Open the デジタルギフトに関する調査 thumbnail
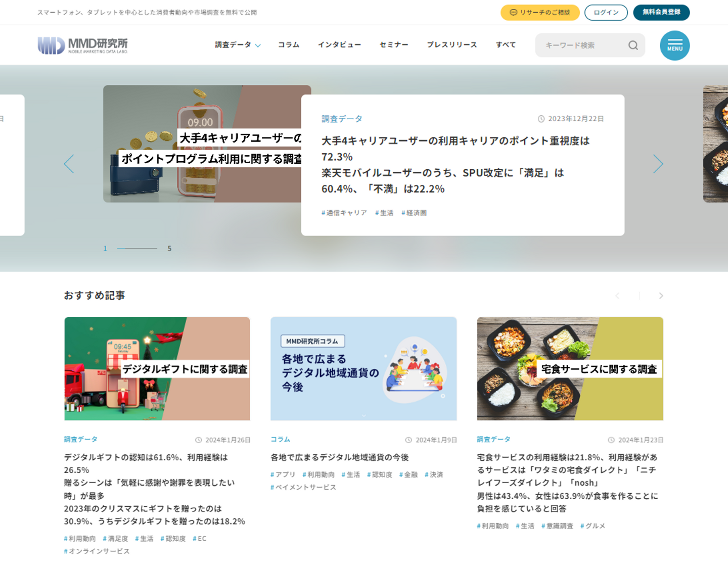The height and width of the screenshot is (571, 728). click(x=157, y=369)
